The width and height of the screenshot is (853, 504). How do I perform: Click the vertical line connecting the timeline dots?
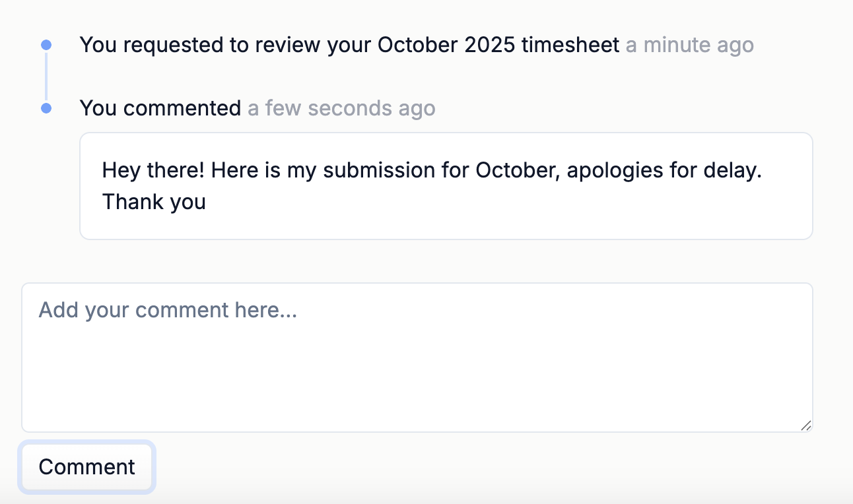(46, 77)
